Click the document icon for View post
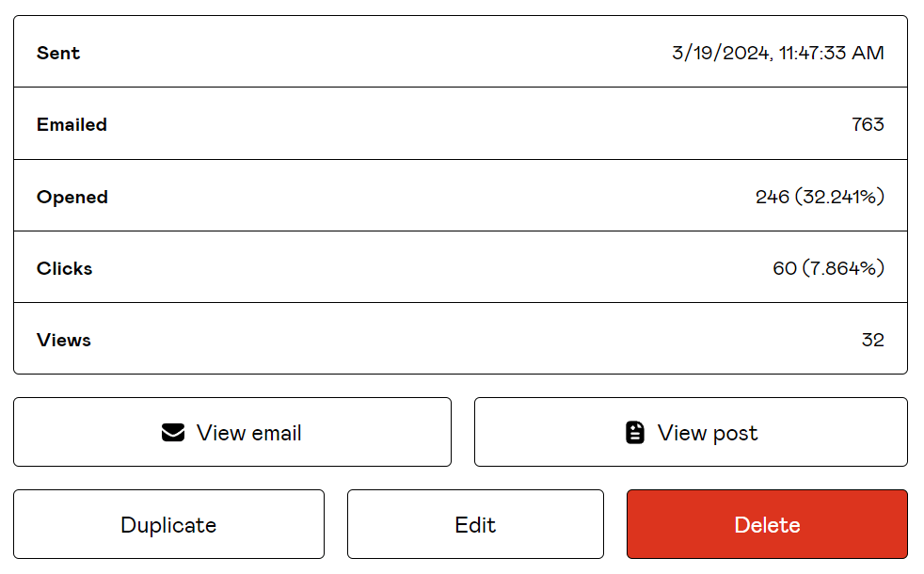This screenshot has width=924, height=574. pyautogui.click(x=635, y=433)
